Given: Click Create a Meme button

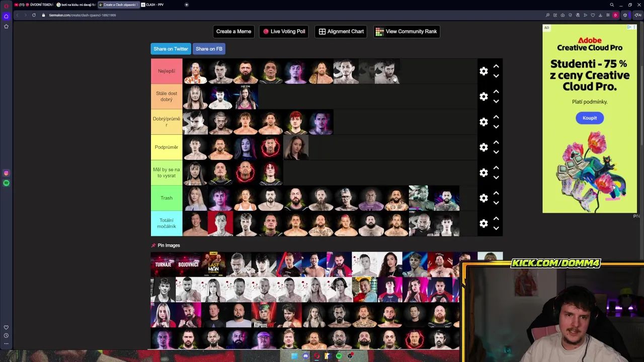Looking at the screenshot, I should pos(233,31).
